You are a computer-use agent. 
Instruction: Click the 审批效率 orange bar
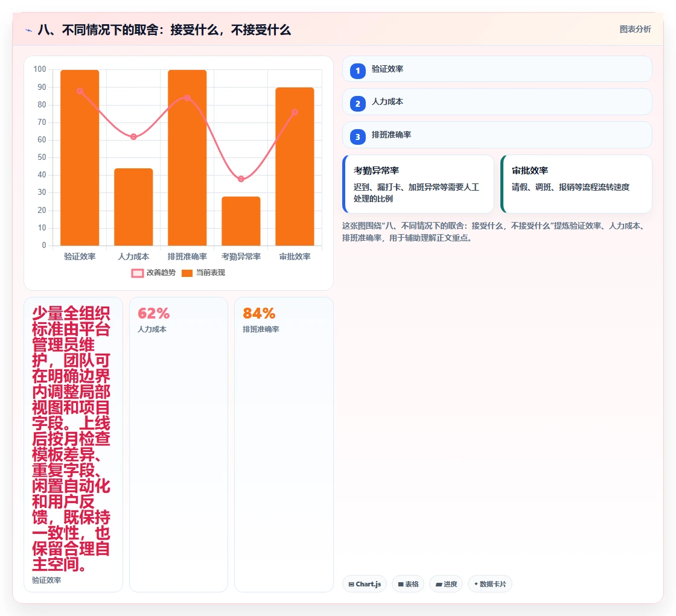click(x=295, y=167)
